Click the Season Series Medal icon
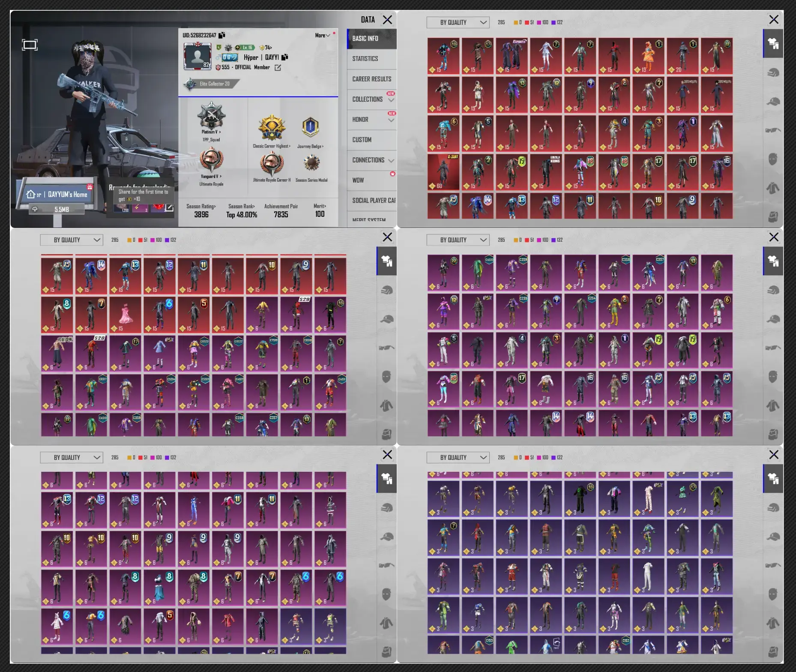 (311, 163)
